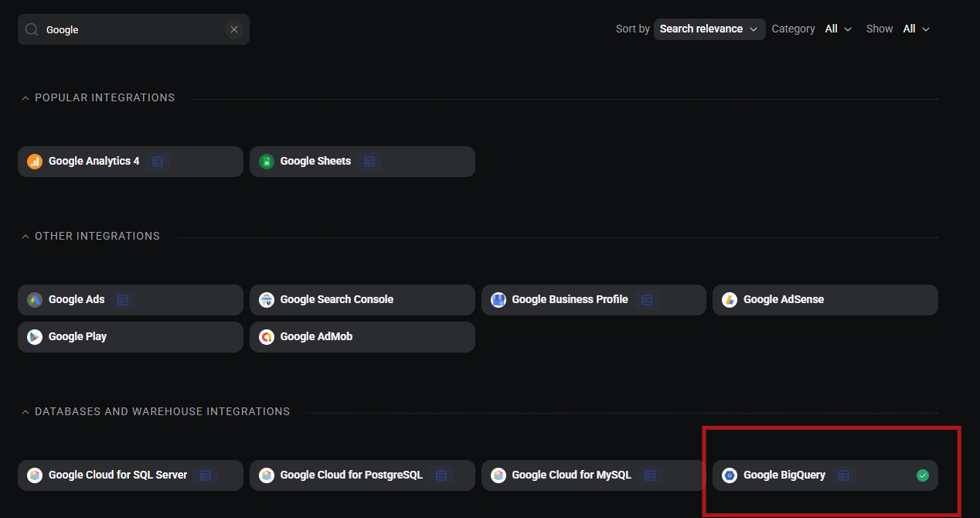Click the Google AdMob logo icon
Image resolution: width=980 pixels, height=518 pixels.
tap(267, 337)
